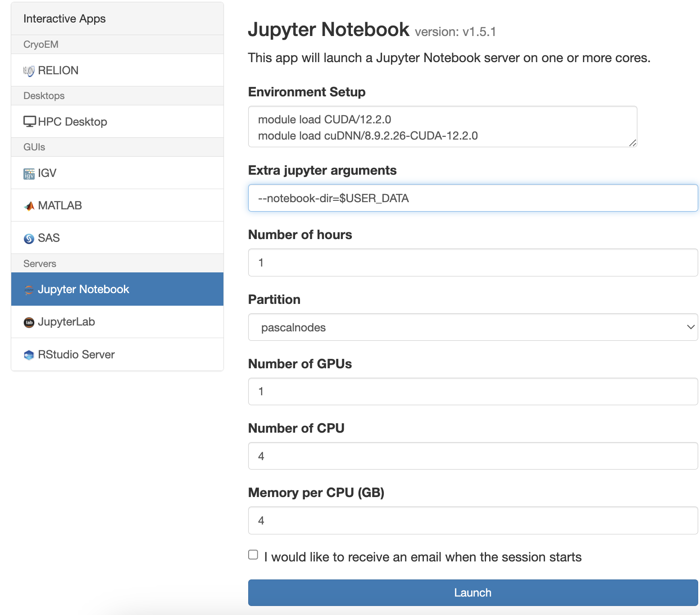This screenshot has width=700, height=615.
Task: Click the JupyterLab icon
Action: (29, 322)
